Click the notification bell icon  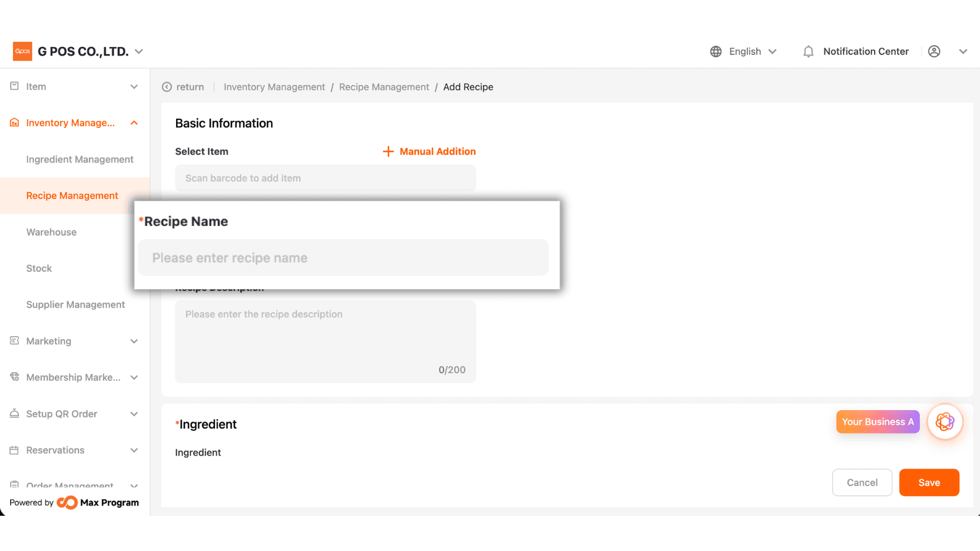tap(808, 52)
